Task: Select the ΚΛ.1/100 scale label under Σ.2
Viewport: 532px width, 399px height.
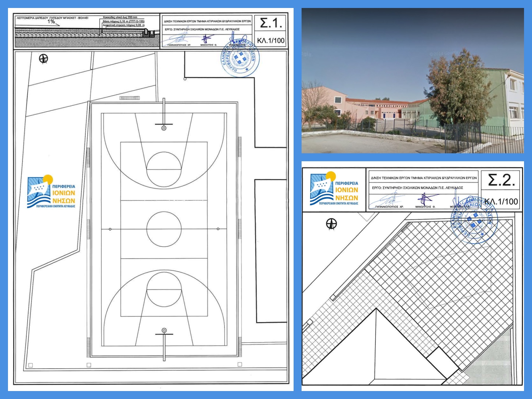Action: [501, 201]
